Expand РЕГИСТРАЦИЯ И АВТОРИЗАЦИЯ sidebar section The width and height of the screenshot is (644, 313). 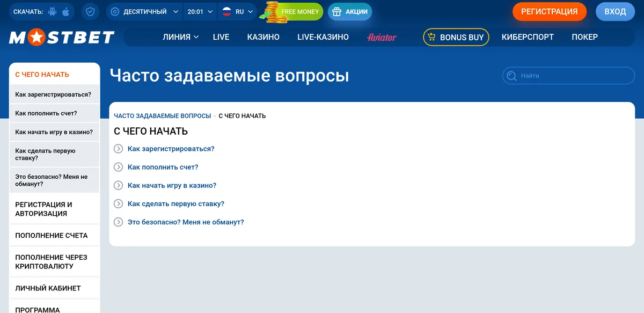(55, 209)
